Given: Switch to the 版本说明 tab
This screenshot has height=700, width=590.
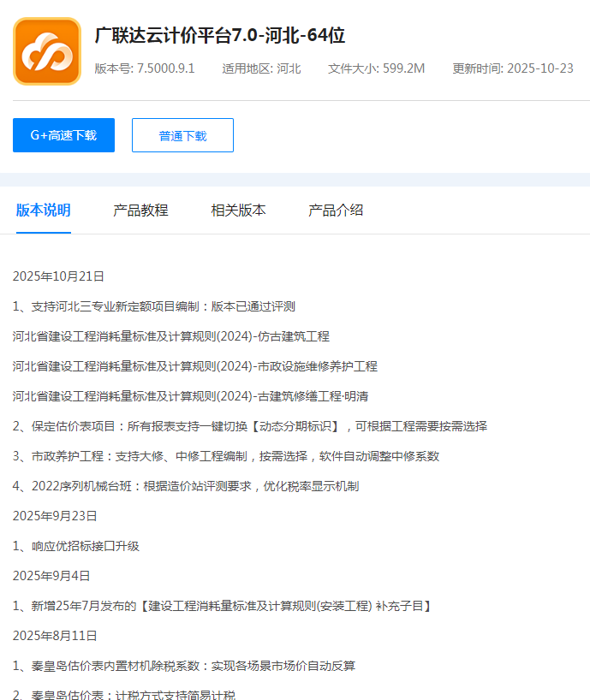Looking at the screenshot, I should [x=44, y=211].
